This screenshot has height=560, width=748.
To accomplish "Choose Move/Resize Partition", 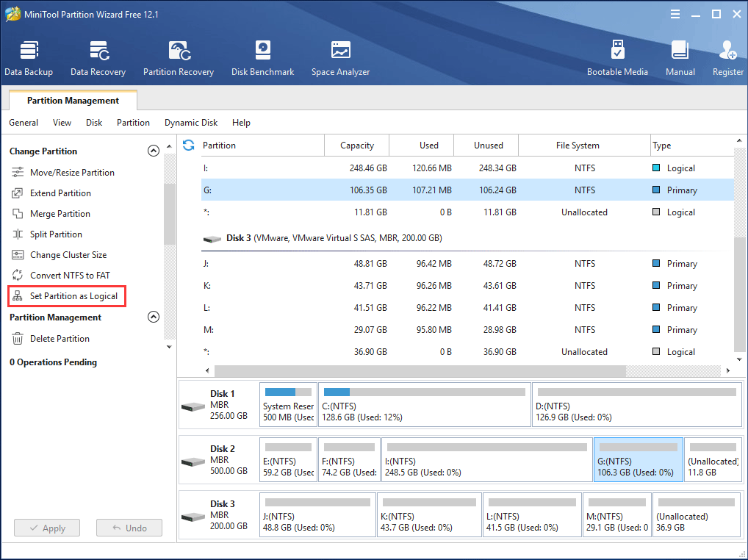I will (x=62, y=172).
